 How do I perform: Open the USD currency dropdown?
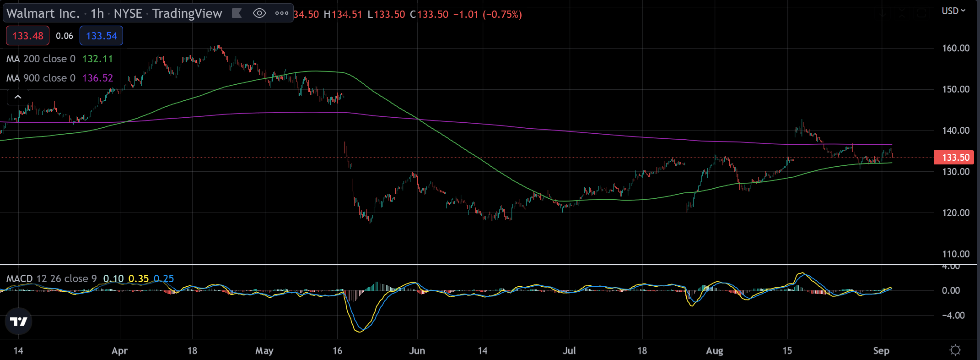953,11
